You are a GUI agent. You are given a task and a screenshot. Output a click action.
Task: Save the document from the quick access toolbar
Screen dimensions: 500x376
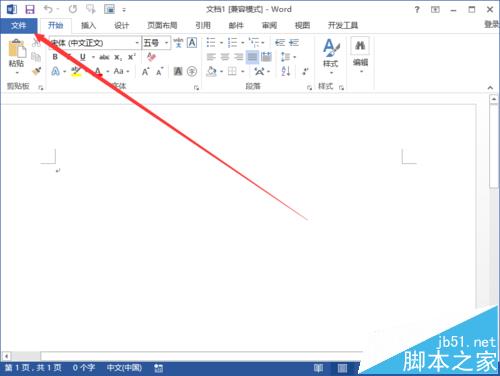(30, 9)
